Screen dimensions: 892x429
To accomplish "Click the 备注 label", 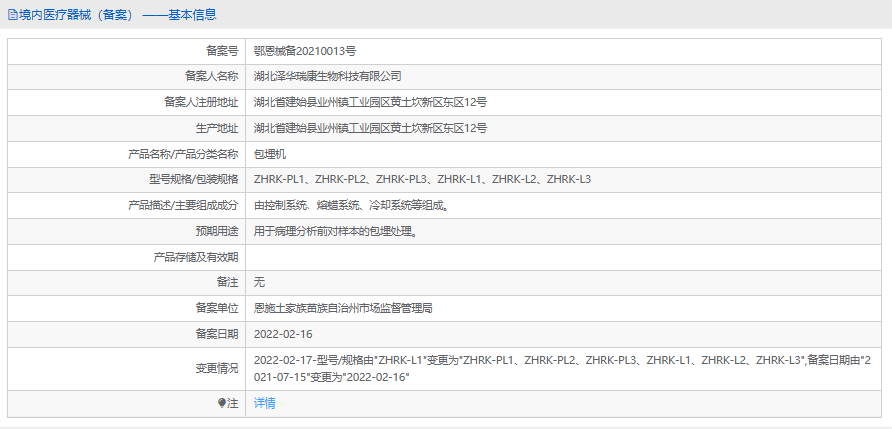I will (228, 283).
